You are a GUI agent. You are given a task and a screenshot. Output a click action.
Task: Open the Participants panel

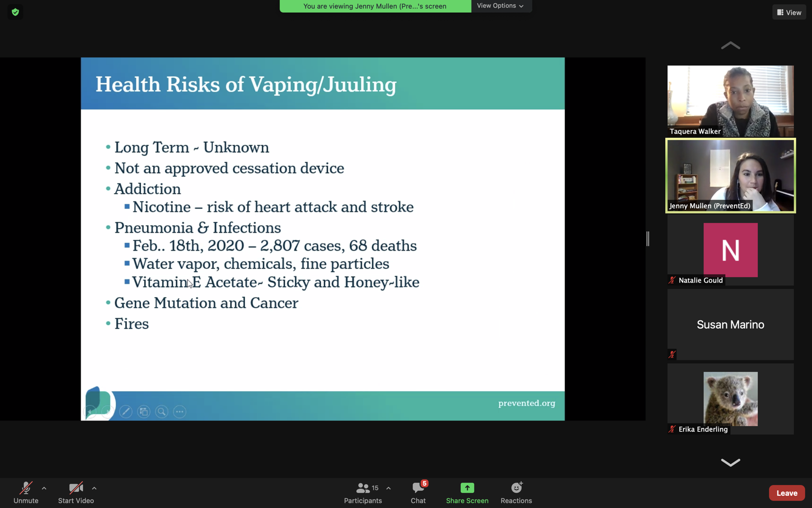(x=362, y=492)
